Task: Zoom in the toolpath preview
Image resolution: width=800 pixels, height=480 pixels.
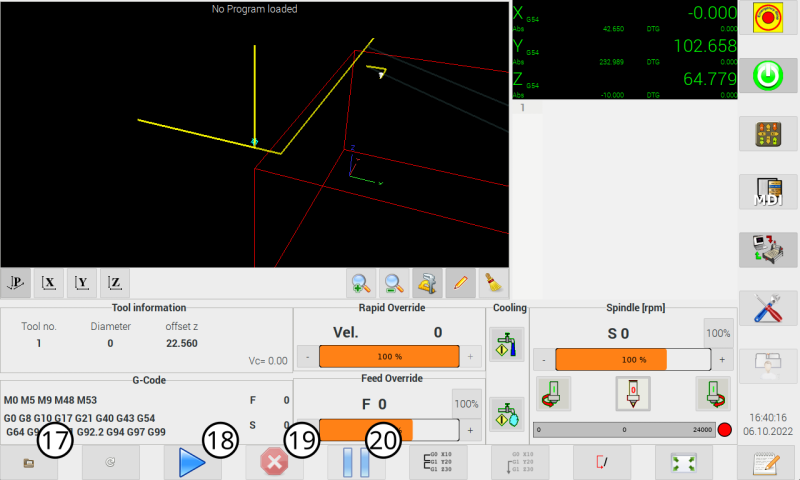Action: (x=361, y=283)
